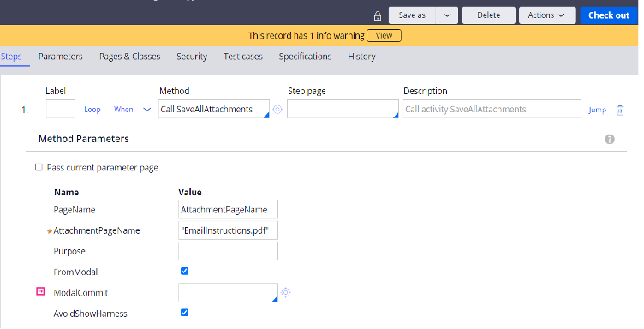The width and height of the screenshot is (644, 329).
Task: Open the Security tab
Action: (x=192, y=57)
